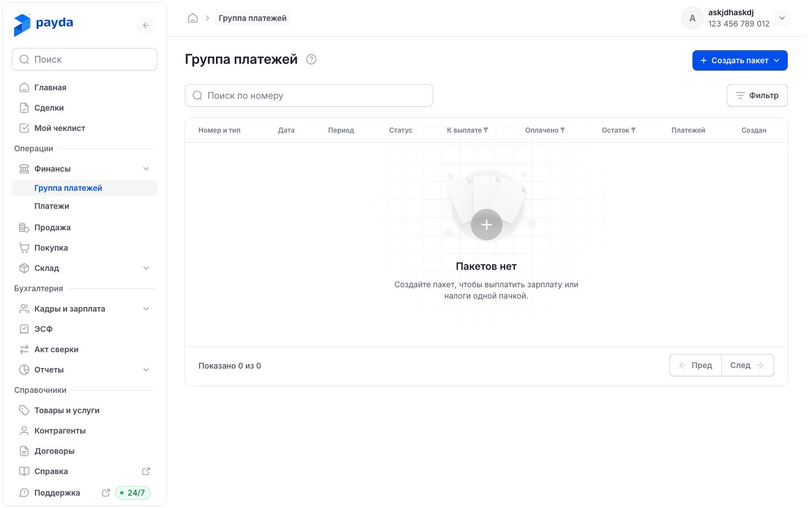Click the user avatar A
The width and height of the screenshot is (812, 508).
point(692,18)
